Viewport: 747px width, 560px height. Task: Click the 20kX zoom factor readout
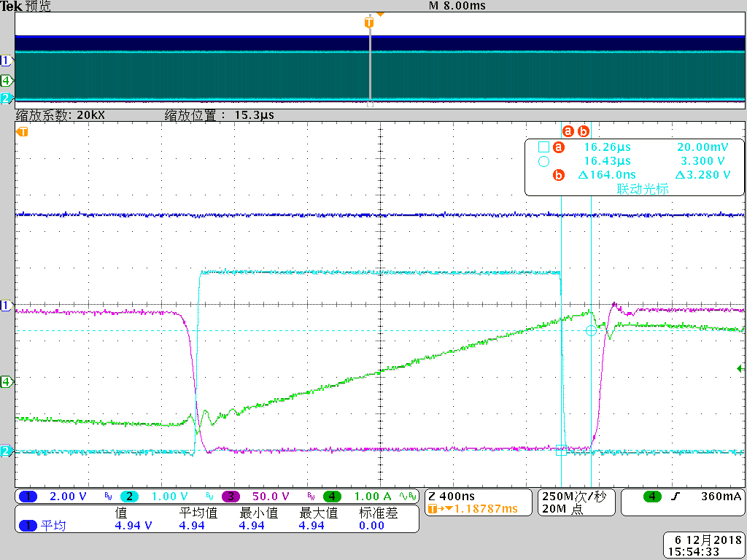(x=90, y=115)
